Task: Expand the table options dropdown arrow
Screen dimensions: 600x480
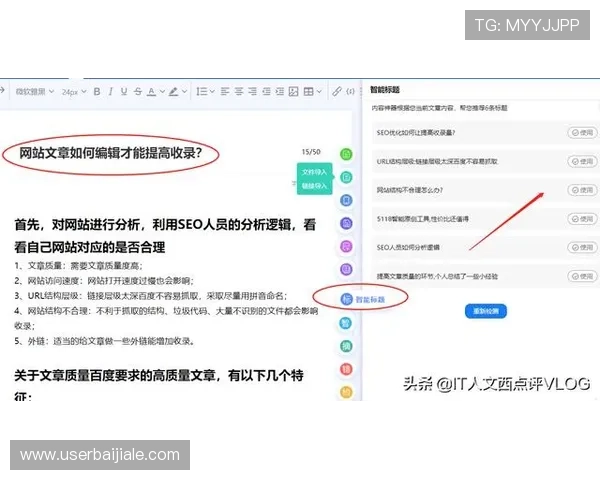Action: pyautogui.click(x=319, y=91)
